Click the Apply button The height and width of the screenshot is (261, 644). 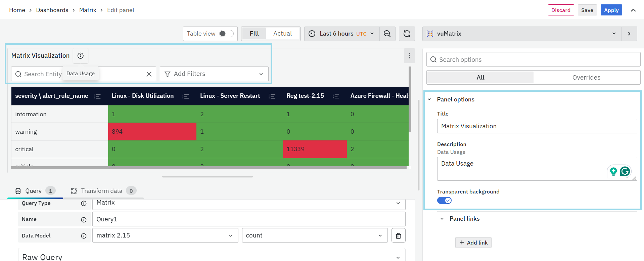click(611, 10)
